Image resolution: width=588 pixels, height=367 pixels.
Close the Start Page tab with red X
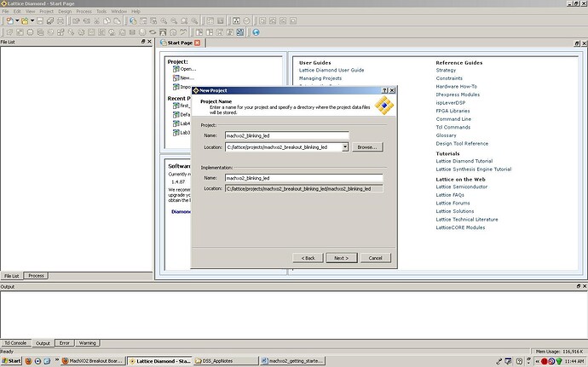tap(197, 43)
